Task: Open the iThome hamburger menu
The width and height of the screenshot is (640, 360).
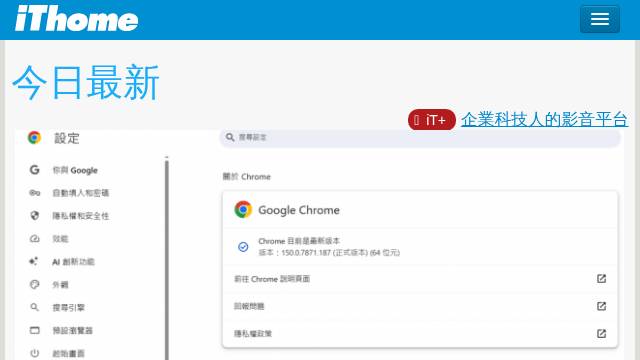Action: [600, 19]
